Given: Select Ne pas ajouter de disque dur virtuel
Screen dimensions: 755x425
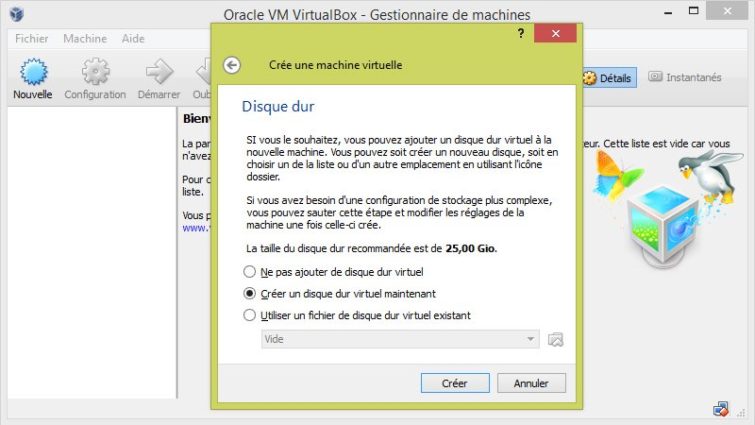Looking at the screenshot, I should 249,272.
